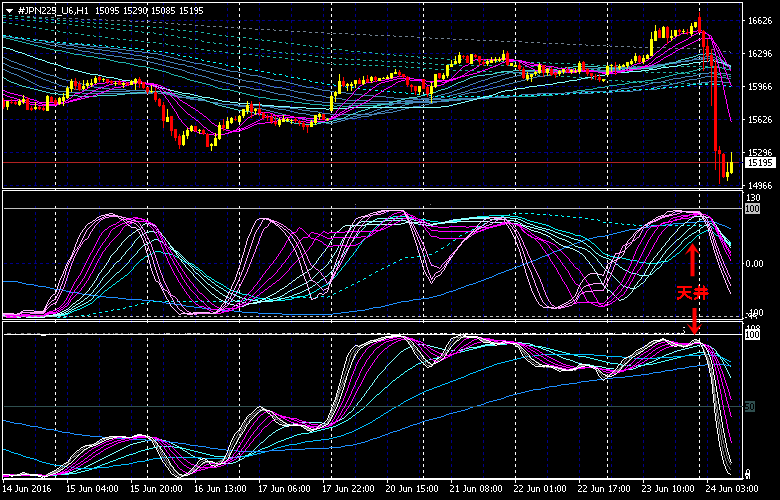Click the OHLC values 15095 15290 15085 15195
780x500 pixels.
149,10
